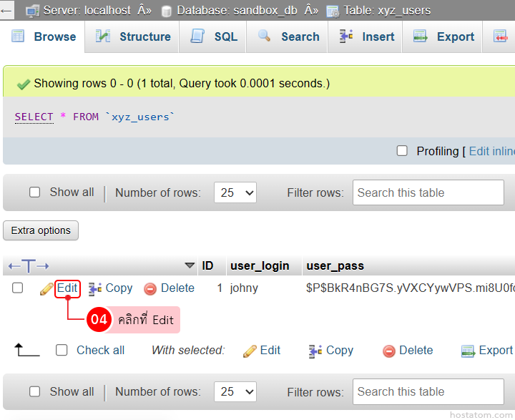Click the Server localhost breadcrumb icon
515x420 pixels.
coord(33,11)
